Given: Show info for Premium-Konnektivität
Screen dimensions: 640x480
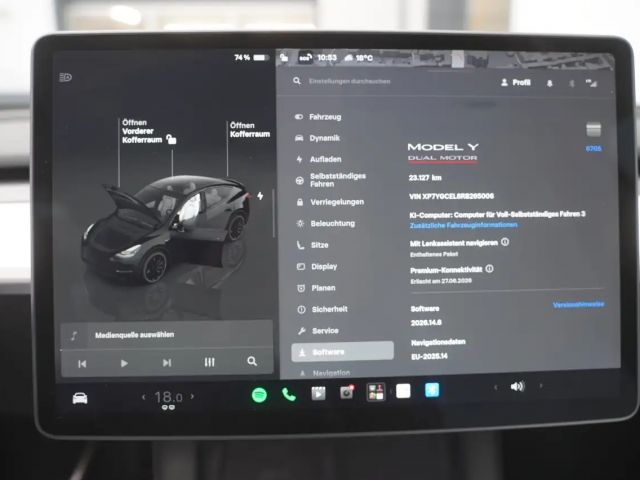Looking at the screenshot, I should [x=490, y=269].
